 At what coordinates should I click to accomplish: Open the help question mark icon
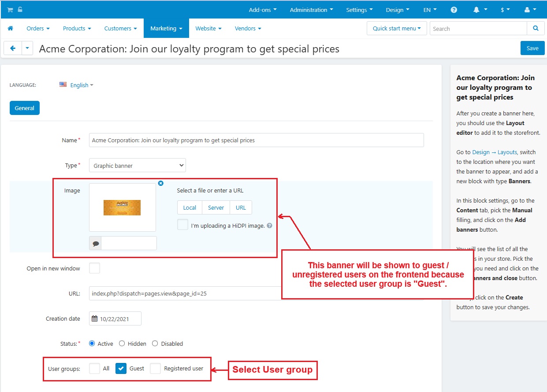point(454,10)
